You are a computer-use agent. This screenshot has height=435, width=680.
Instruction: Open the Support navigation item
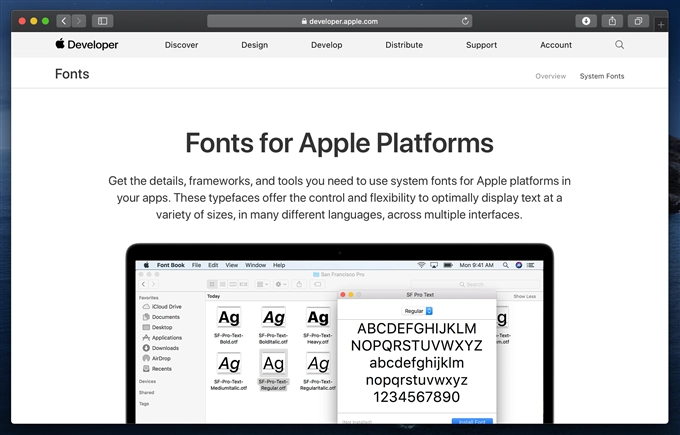pos(481,45)
